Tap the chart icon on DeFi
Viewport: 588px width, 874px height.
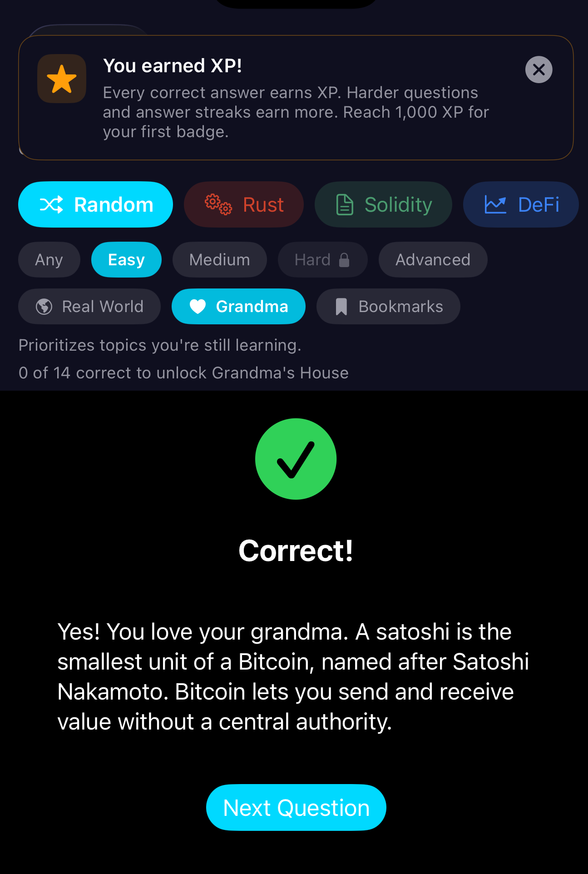(495, 204)
